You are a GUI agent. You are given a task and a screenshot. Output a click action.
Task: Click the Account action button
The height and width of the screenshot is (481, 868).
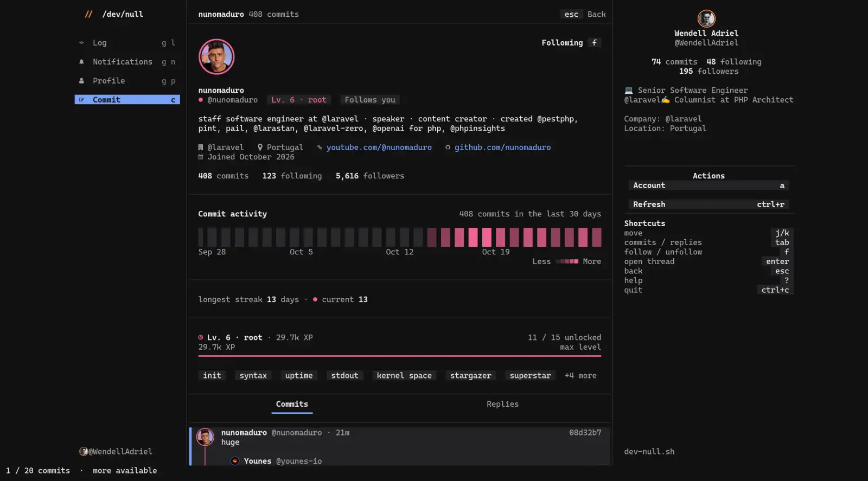(709, 185)
